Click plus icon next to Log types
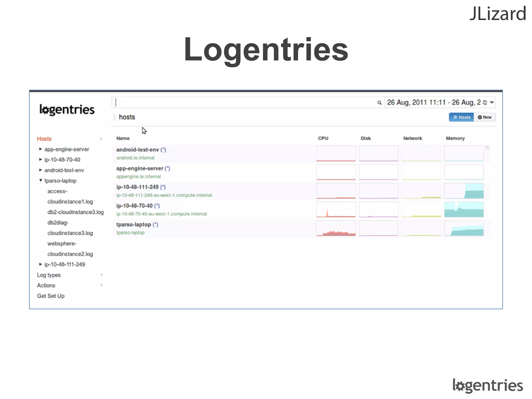The height and width of the screenshot is (399, 532). [102, 275]
